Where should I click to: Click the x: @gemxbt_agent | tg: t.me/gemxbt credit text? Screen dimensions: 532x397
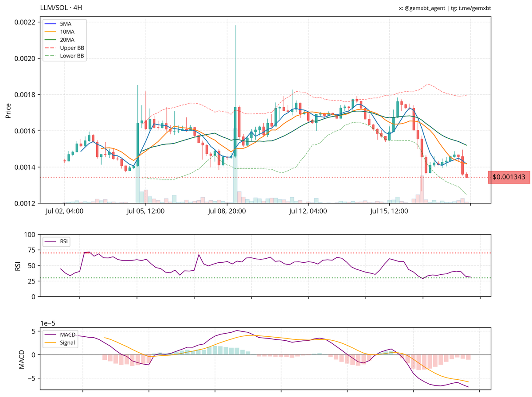445,8
